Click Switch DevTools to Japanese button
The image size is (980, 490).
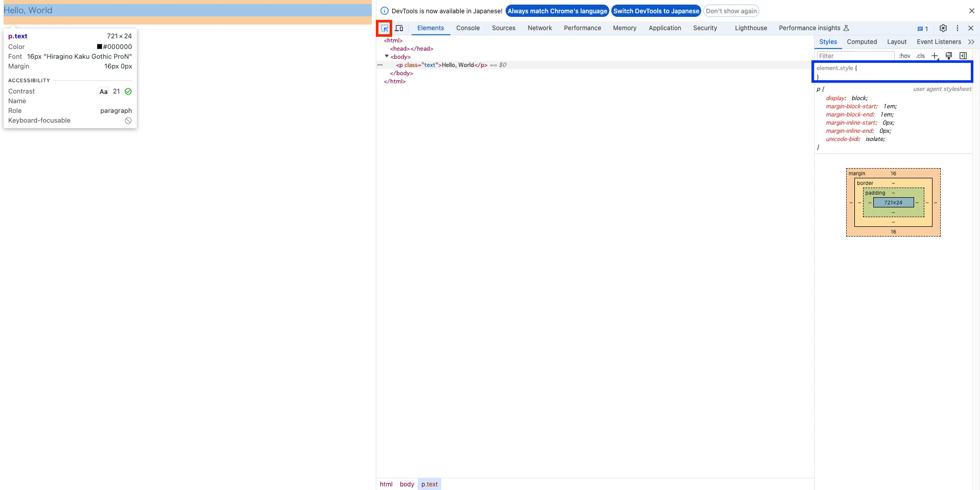coord(656,11)
